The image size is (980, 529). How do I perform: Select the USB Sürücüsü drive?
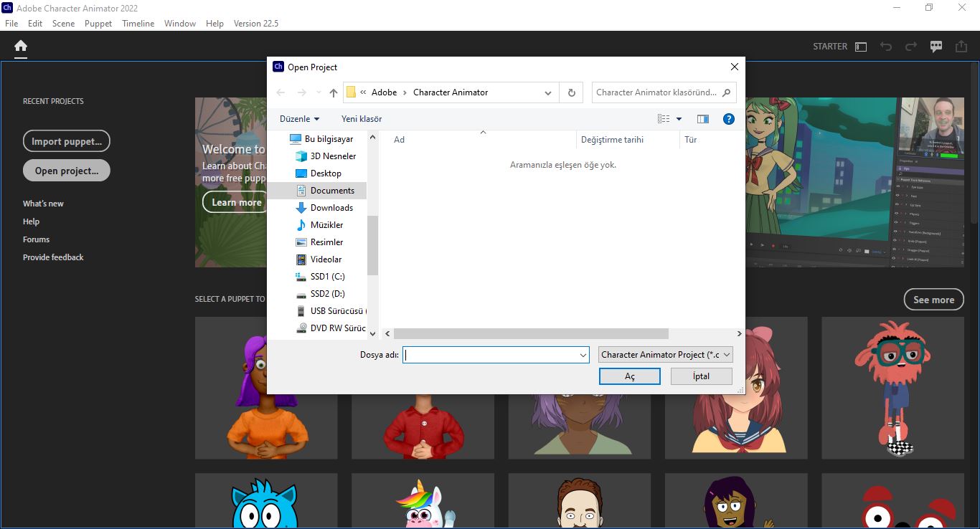point(330,311)
